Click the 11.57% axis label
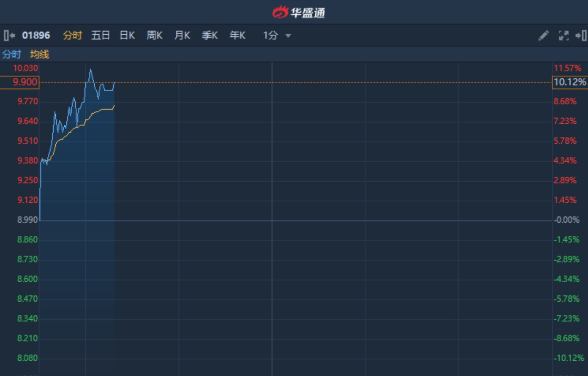Viewport: 588px width, 376px height. tap(567, 68)
